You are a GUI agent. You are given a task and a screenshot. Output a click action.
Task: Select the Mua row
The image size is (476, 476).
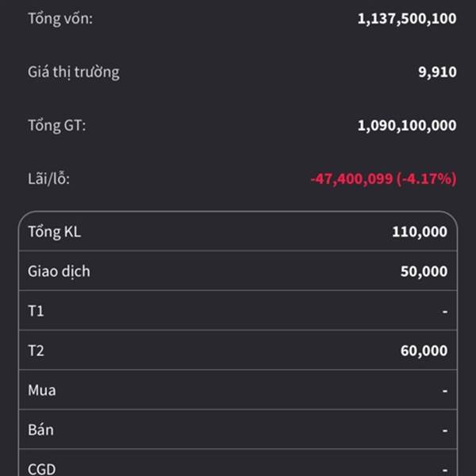point(238,390)
